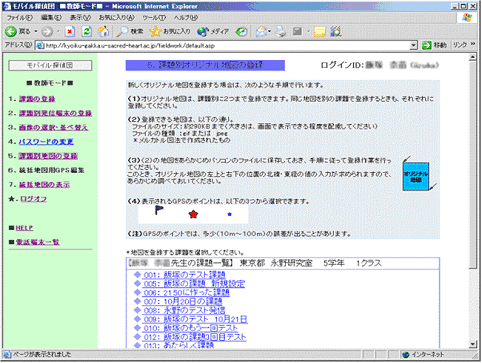This screenshot has height=363, width=482.
Task: Open the Mail button dropdown arrow
Action: click(269, 32)
